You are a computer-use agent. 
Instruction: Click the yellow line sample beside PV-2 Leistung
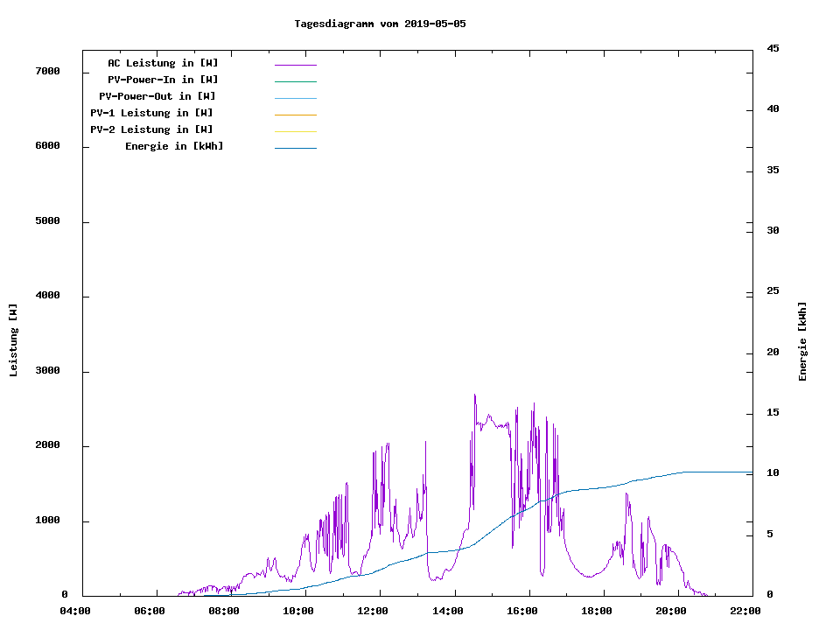tap(295, 131)
